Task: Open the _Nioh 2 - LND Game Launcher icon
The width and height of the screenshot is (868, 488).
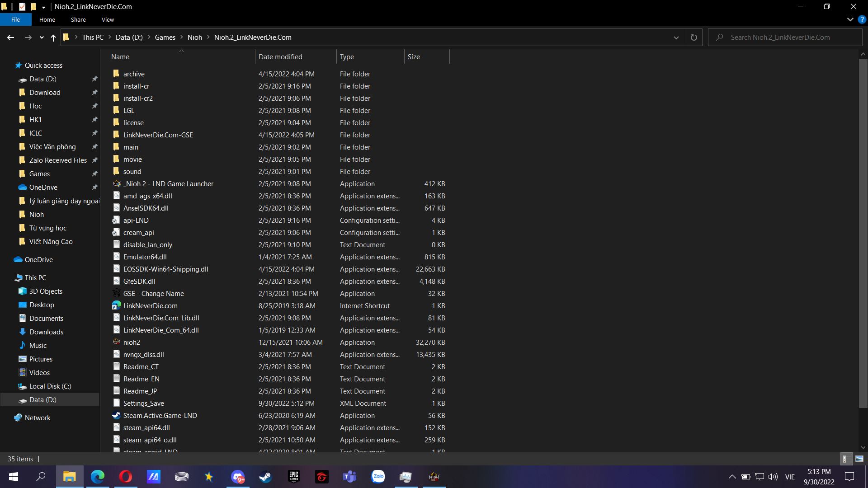Action: [x=116, y=183]
